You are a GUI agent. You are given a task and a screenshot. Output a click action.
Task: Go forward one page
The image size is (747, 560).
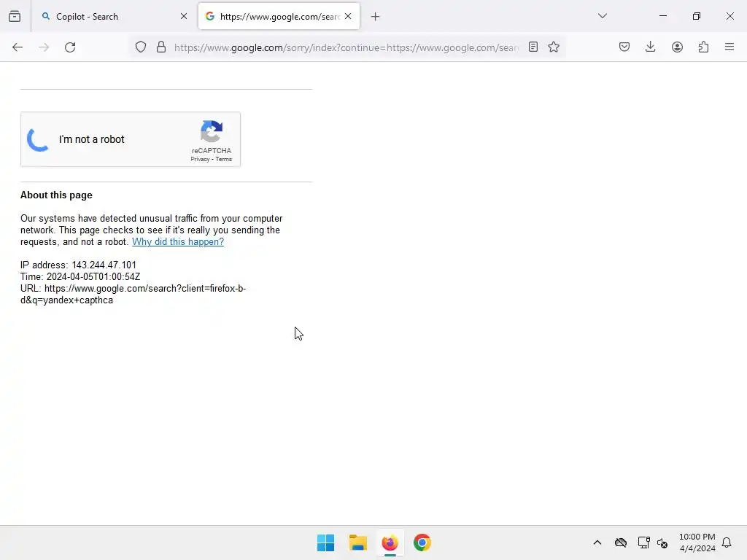click(x=44, y=47)
